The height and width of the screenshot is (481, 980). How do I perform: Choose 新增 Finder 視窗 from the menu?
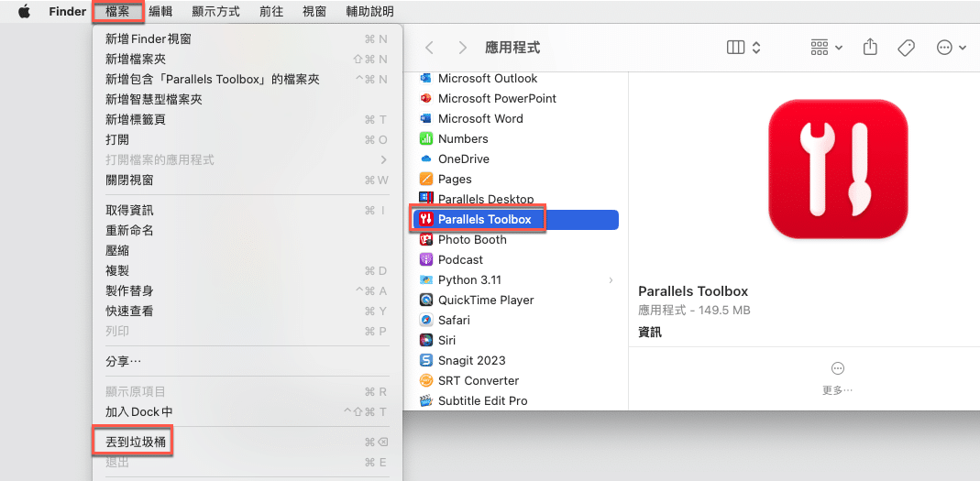click(247, 38)
